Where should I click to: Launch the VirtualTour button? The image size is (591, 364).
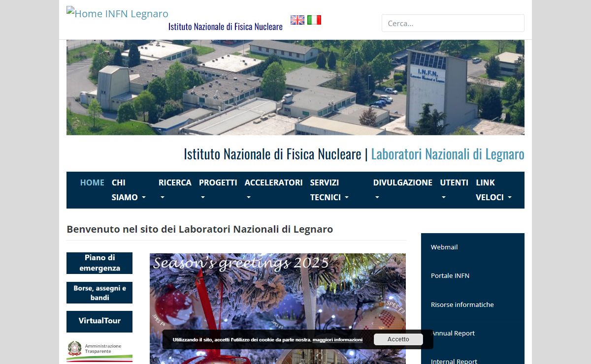click(x=99, y=322)
